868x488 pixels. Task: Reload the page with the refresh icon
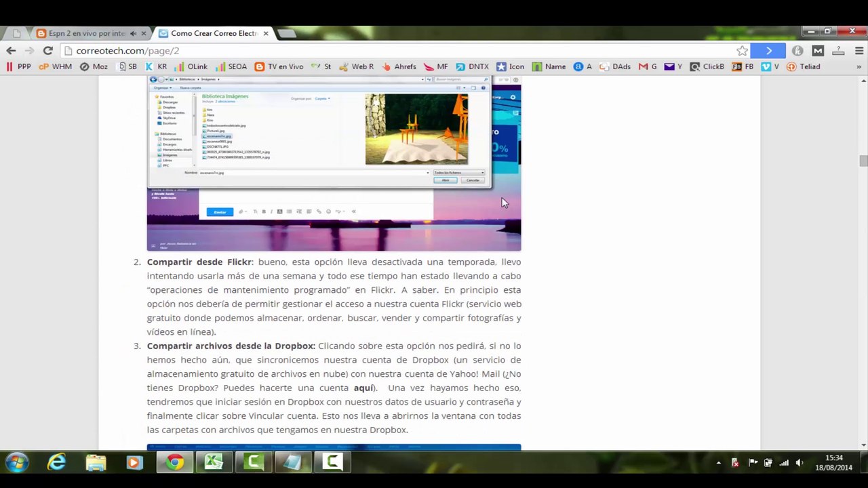point(47,51)
